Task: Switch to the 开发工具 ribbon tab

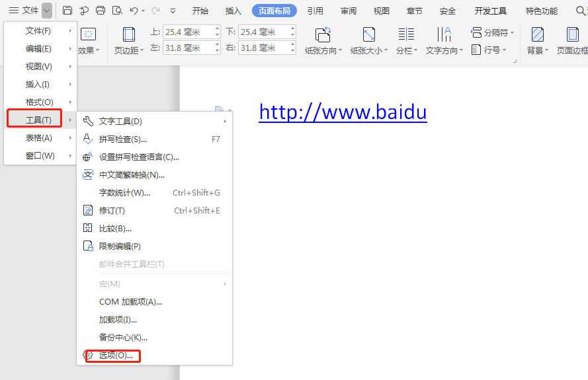Action: pyautogui.click(x=491, y=11)
